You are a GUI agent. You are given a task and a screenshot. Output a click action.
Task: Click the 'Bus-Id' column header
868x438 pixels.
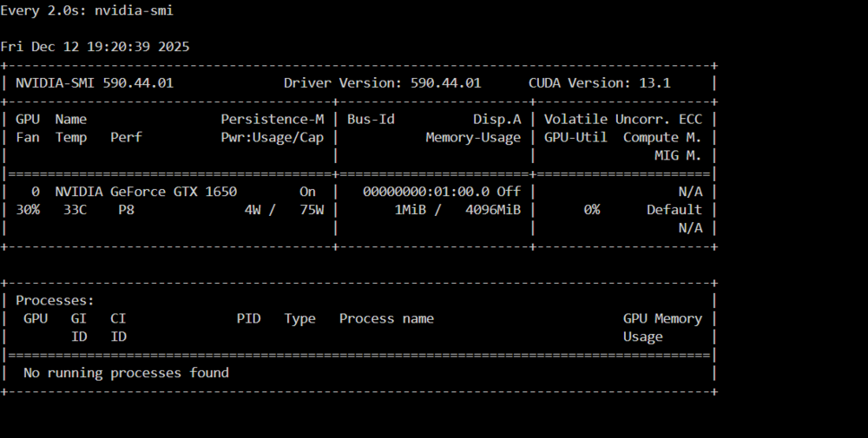click(x=371, y=120)
